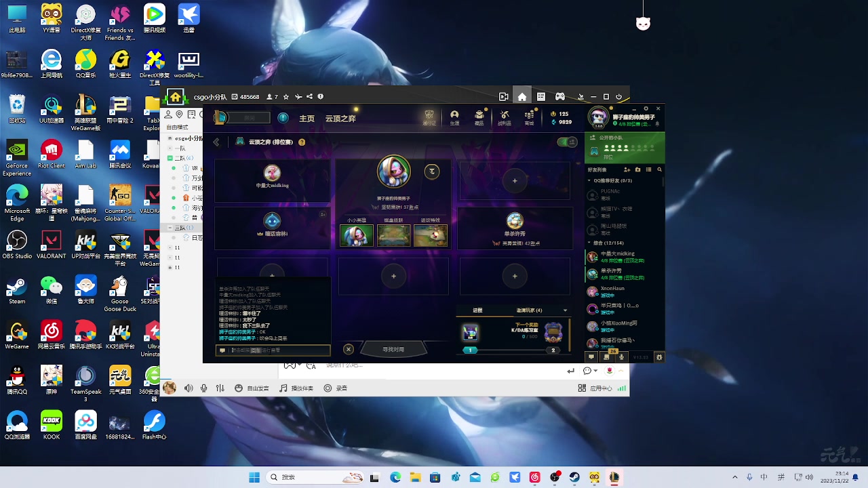Viewport: 868px width, 488px height.
Task: Cancel lobby with the X button
Action: (349, 349)
